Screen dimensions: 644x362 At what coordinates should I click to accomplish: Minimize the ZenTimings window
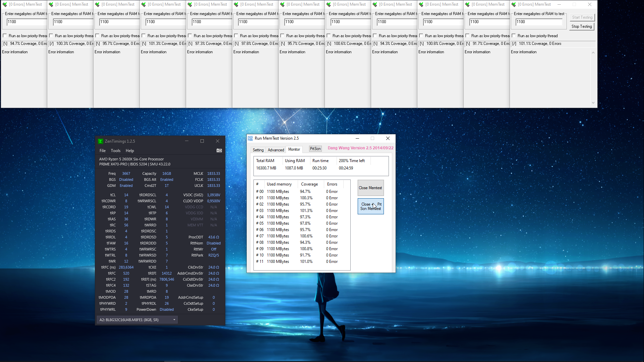(x=187, y=141)
